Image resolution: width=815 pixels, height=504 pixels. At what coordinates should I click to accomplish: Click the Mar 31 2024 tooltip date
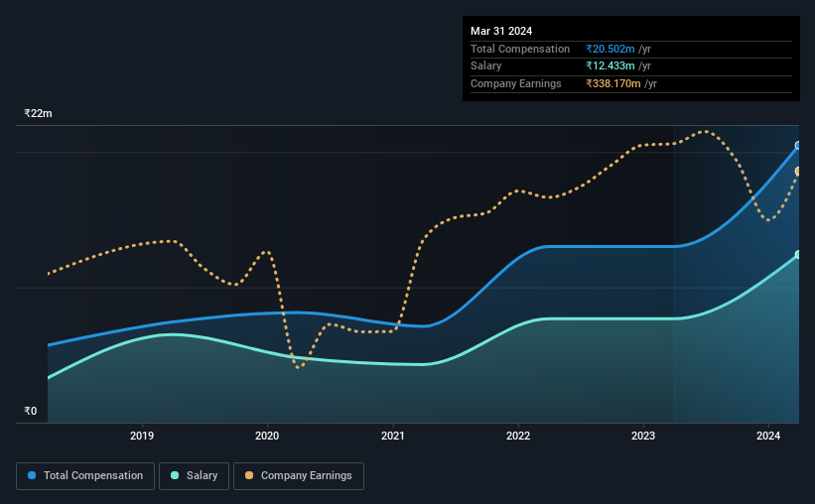501,31
